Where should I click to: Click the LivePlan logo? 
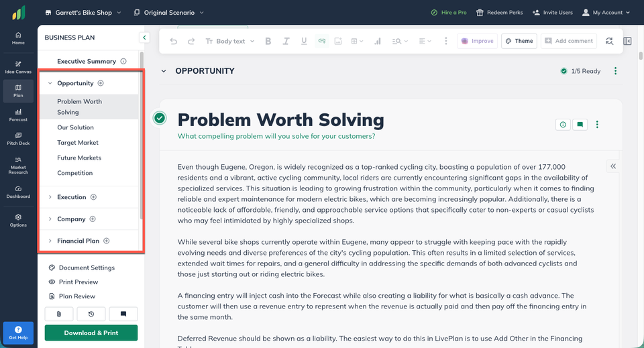(x=19, y=13)
